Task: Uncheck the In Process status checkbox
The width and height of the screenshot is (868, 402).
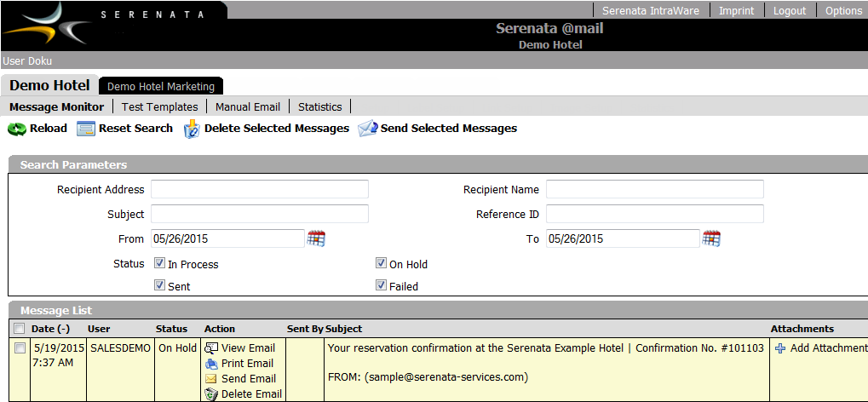Action: click(x=159, y=263)
